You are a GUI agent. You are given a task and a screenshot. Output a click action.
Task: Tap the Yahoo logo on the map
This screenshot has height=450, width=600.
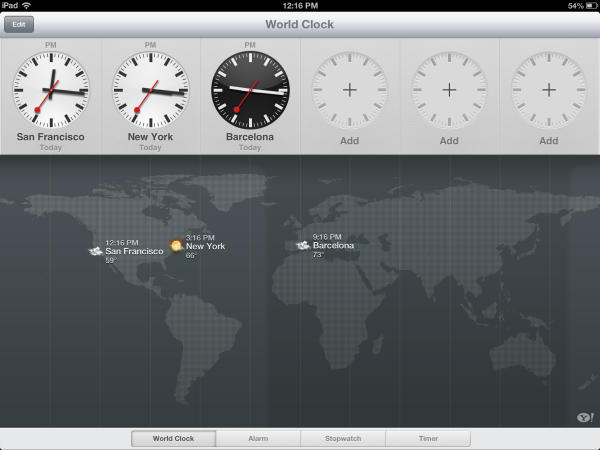pyautogui.click(x=583, y=417)
